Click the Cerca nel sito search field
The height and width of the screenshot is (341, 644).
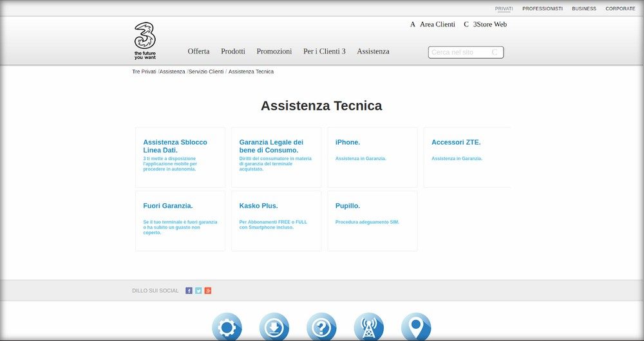tap(466, 52)
